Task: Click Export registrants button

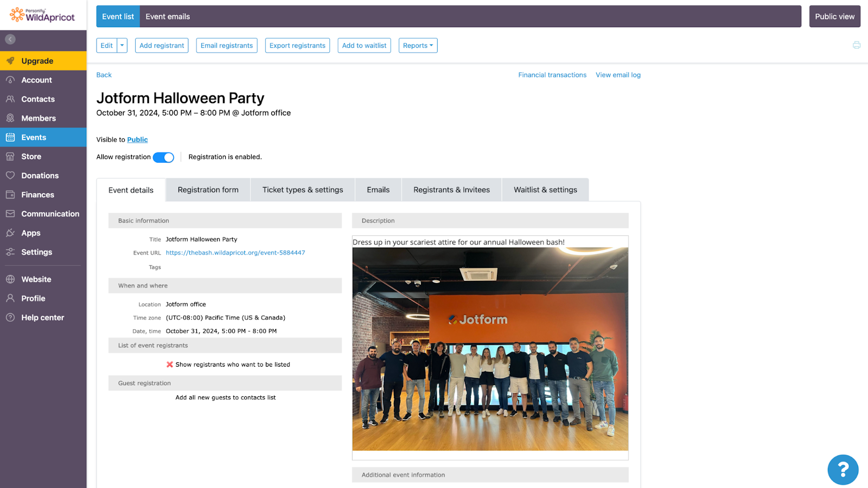Action: pyautogui.click(x=297, y=46)
